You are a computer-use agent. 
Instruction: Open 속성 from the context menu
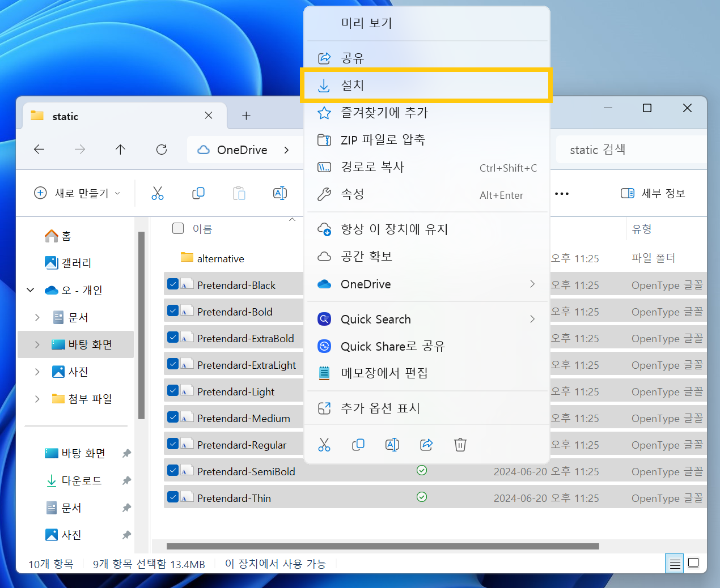coord(427,194)
